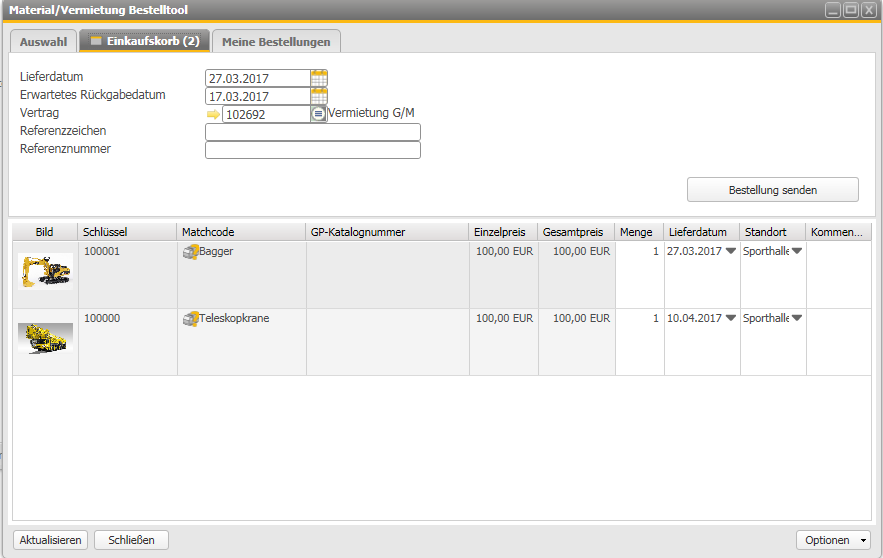The width and height of the screenshot is (883, 558).
Task: Expand the Teleskopkrane Lieferdatum dropdown
Action: pyautogui.click(x=731, y=319)
